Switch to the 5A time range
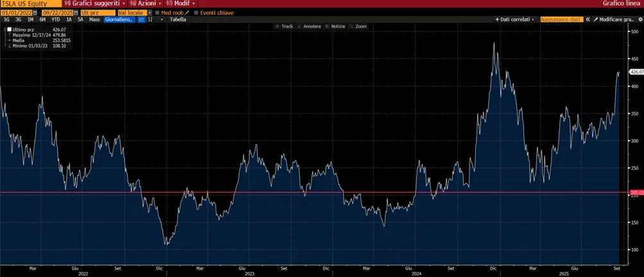The height and width of the screenshot is (277, 644). point(80,19)
